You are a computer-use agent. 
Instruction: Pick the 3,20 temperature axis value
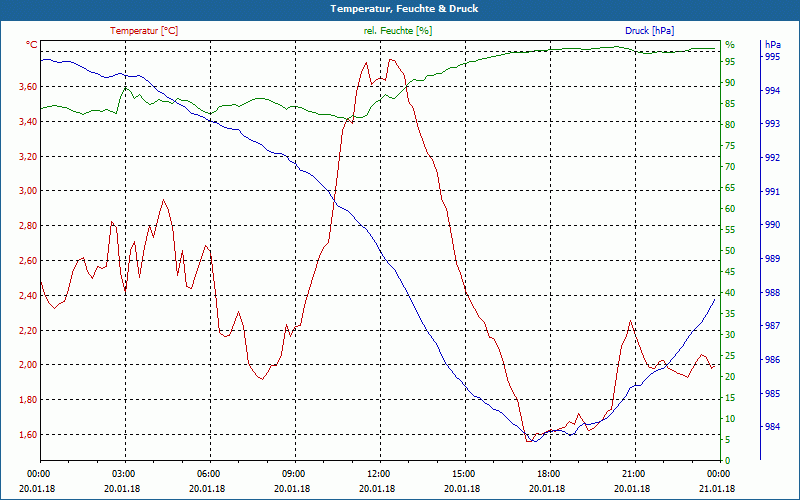(28, 157)
